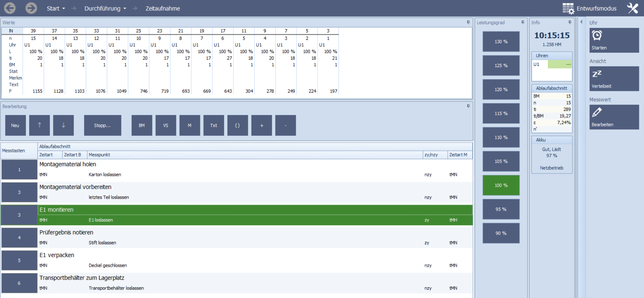Screen dimensions: 644x298
Task: Click the VS button icon in toolbar
Action: click(165, 125)
